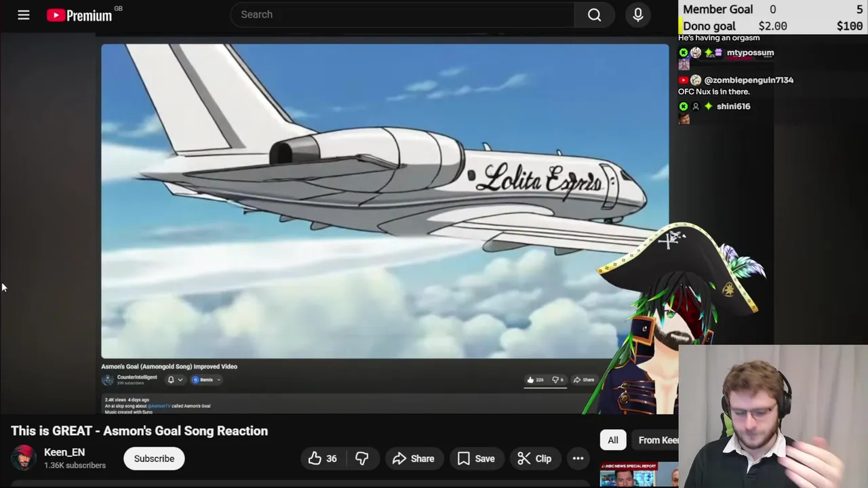
Task: Subscribe to the Keen_EN channel
Action: pos(154,459)
